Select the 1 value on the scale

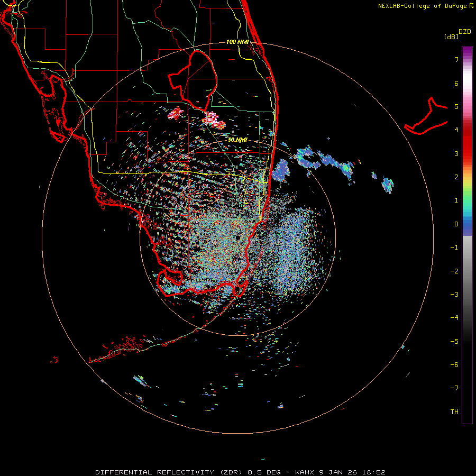tap(456, 200)
